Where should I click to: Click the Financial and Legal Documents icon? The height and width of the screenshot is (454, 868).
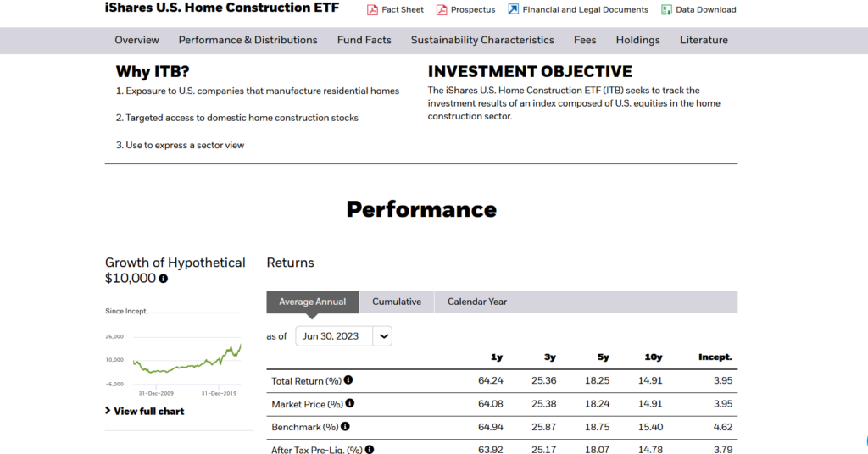point(513,9)
